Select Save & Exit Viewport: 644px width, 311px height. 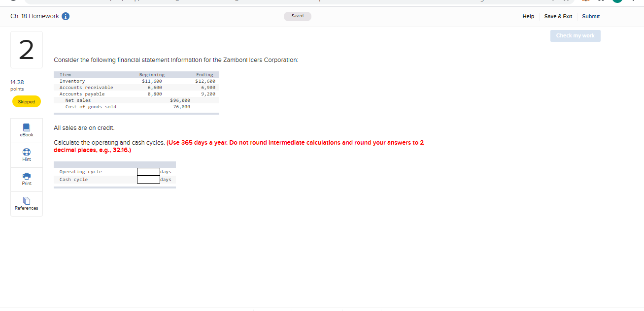point(558,16)
